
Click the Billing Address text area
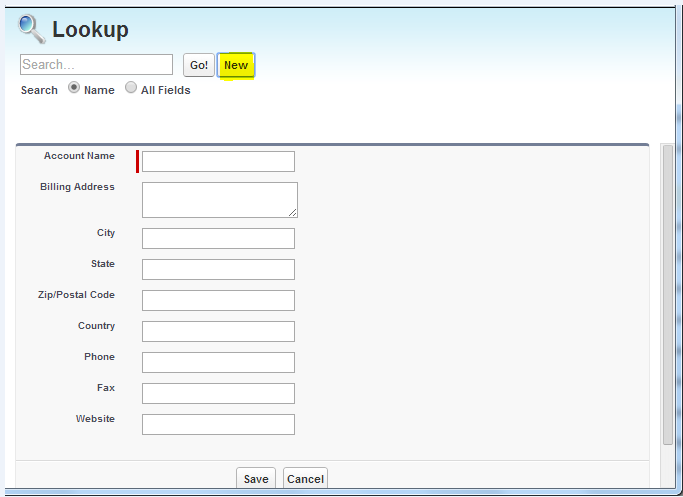tap(220, 200)
